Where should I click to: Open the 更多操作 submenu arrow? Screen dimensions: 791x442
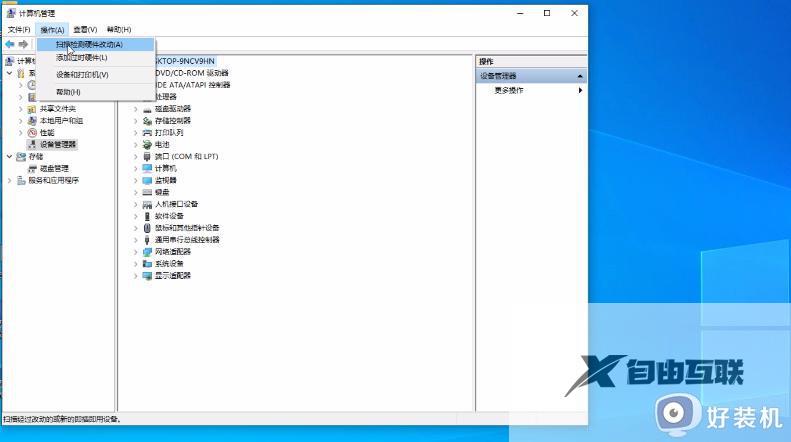point(580,90)
